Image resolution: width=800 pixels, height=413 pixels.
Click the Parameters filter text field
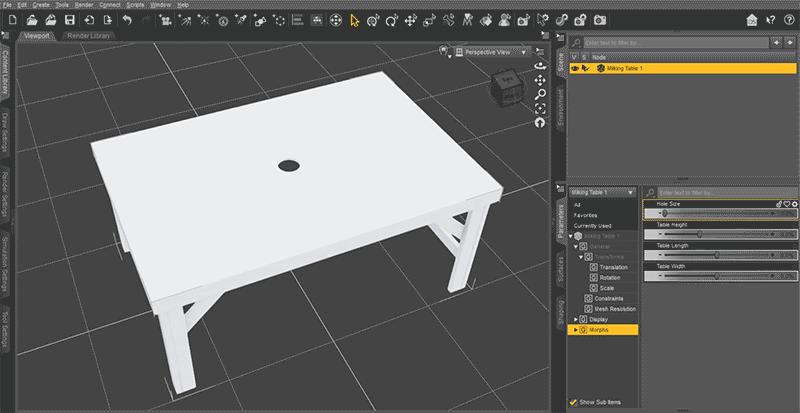[x=727, y=193]
